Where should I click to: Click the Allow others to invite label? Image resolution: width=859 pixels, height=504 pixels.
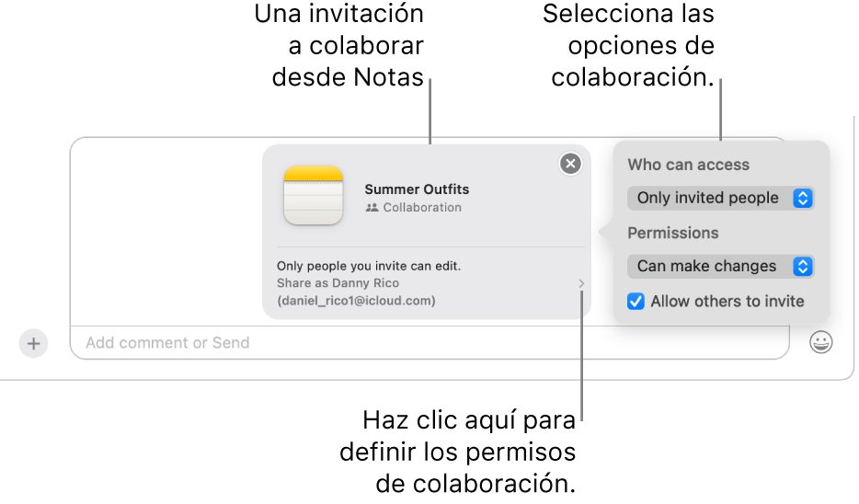pos(727,301)
